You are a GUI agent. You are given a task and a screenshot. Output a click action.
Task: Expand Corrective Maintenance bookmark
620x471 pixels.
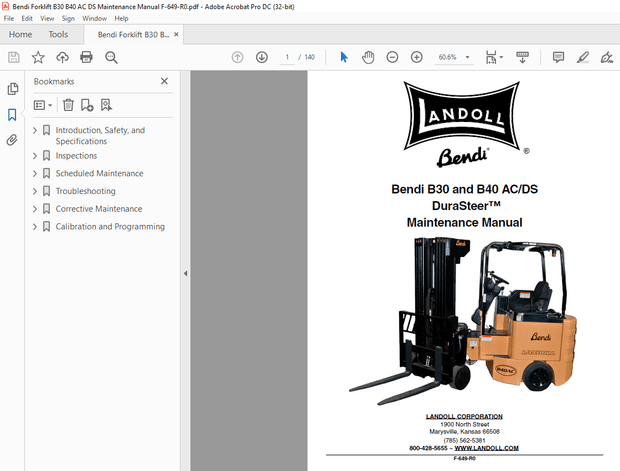point(35,209)
